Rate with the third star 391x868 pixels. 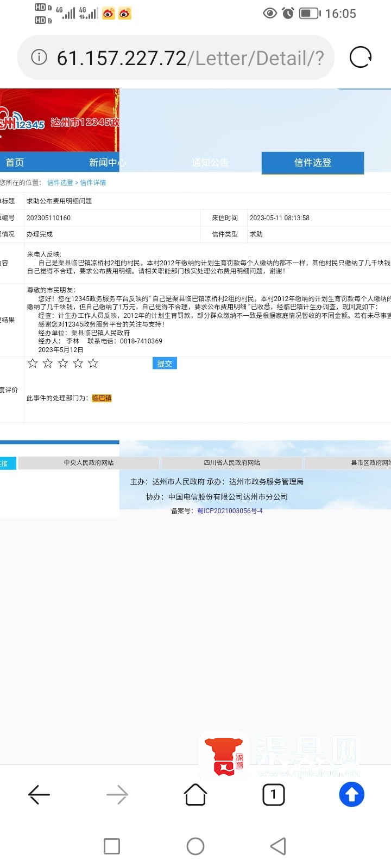pyautogui.click(x=63, y=363)
